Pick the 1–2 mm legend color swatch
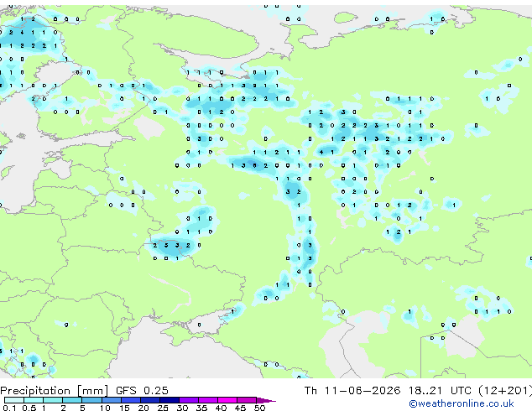532x411 pixels. [53, 400]
